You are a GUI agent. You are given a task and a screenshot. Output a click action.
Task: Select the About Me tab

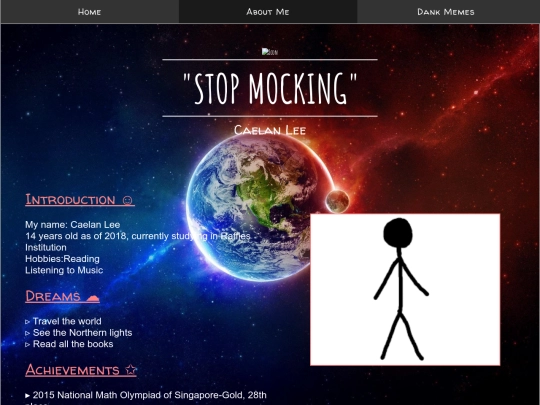point(268,12)
